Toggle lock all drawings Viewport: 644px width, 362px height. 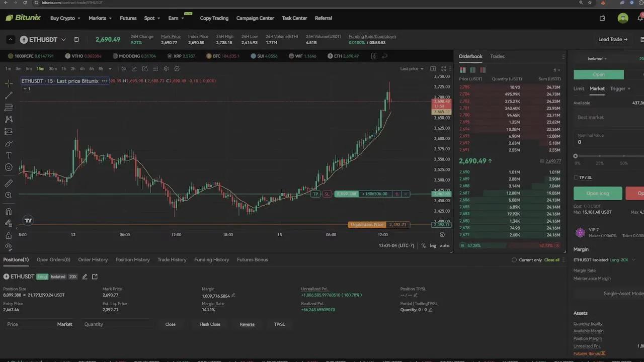(9, 235)
